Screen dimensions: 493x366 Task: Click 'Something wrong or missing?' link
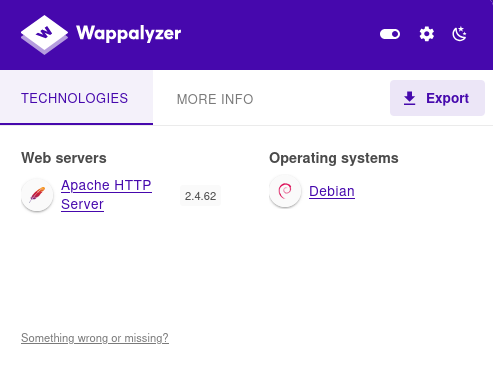[x=95, y=338]
